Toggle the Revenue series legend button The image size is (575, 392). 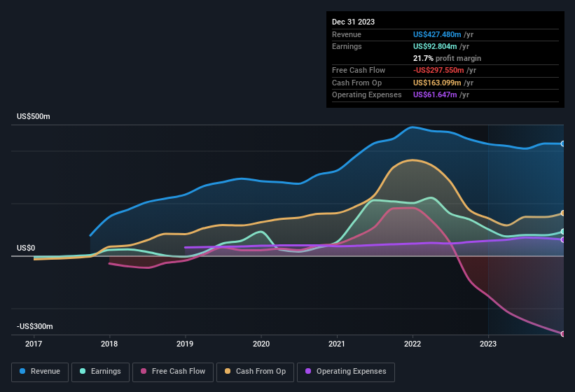tap(40, 372)
